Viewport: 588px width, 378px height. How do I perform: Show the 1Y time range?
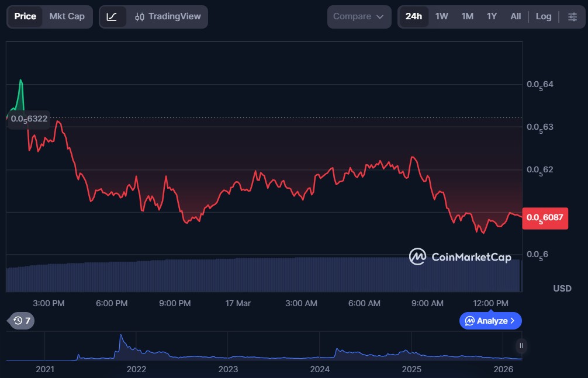click(x=492, y=16)
